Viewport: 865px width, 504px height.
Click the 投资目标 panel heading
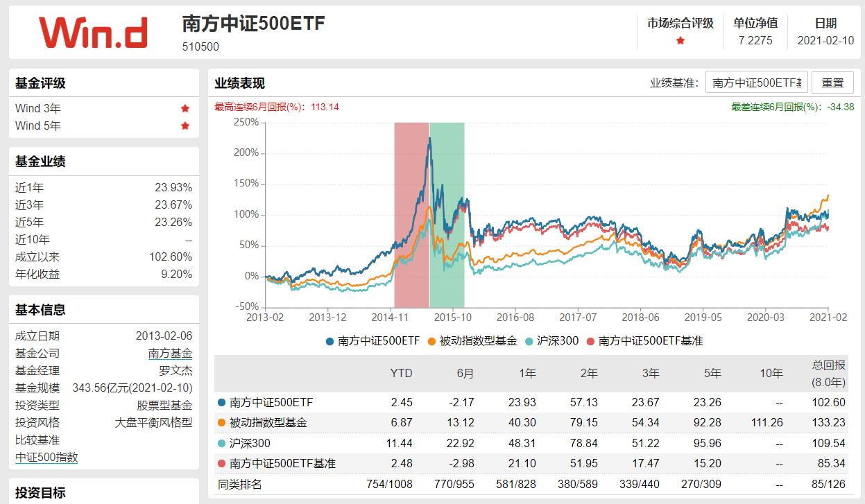pos(40,493)
